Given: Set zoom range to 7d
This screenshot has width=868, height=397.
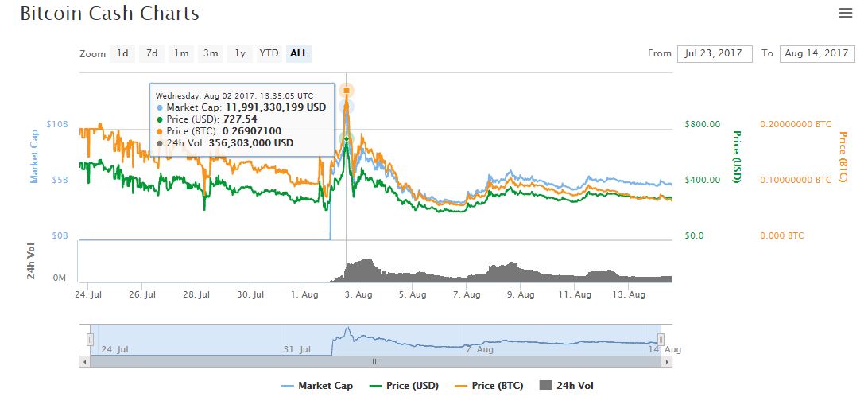Looking at the screenshot, I should pos(152,54).
